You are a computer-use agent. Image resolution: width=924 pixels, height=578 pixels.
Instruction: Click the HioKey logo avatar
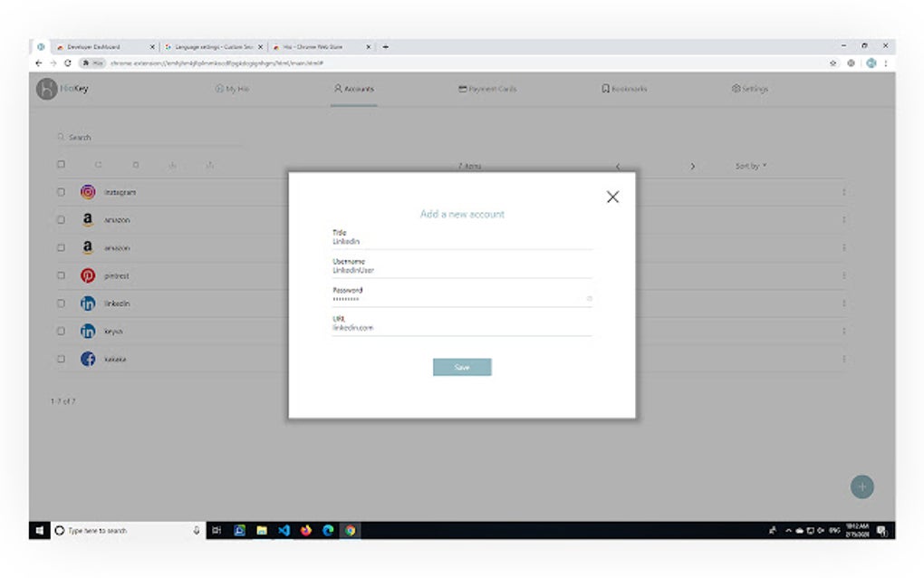pyautogui.click(x=46, y=89)
